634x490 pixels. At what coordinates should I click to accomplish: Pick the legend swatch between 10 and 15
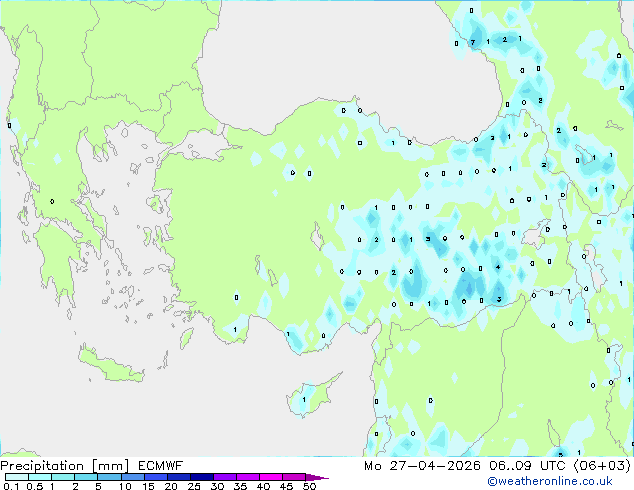click(132, 477)
